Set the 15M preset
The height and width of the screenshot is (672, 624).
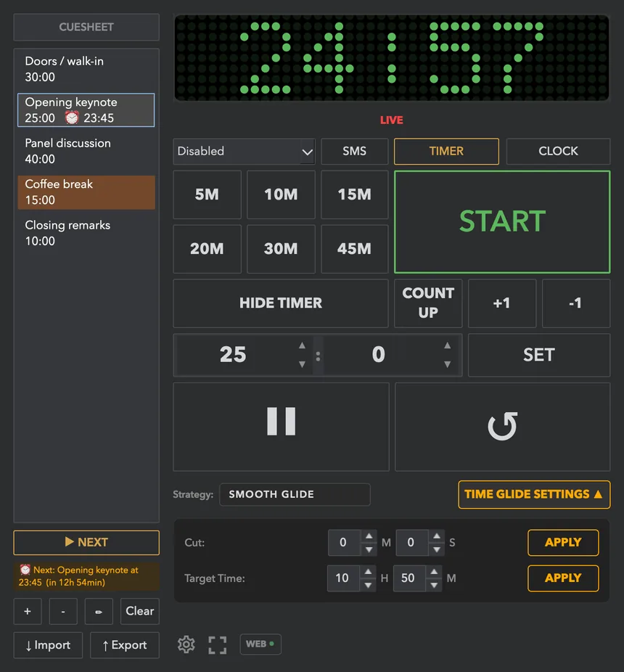point(354,194)
